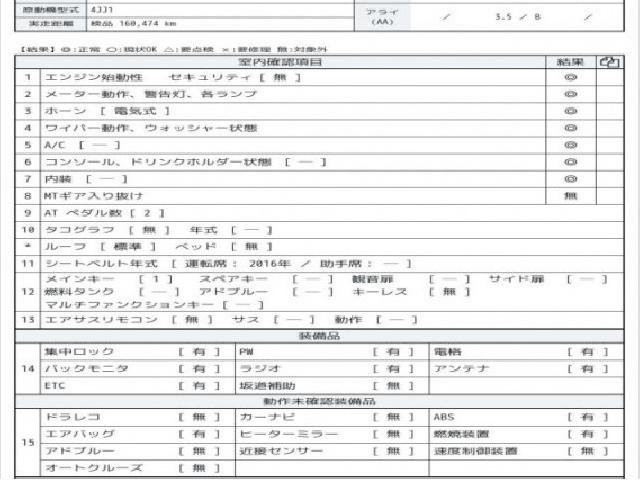The image size is (640, 480).
Task: Click the result mark for 内装 row
Action: [x=570, y=178]
